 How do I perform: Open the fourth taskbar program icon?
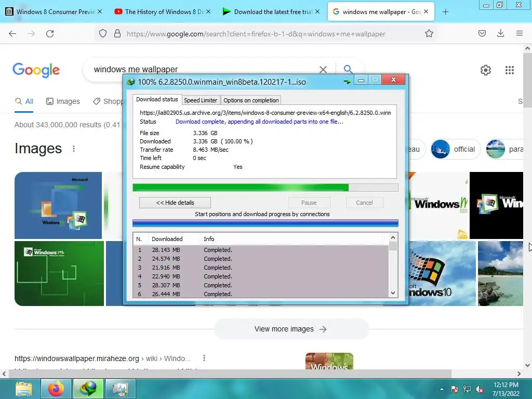click(121, 389)
